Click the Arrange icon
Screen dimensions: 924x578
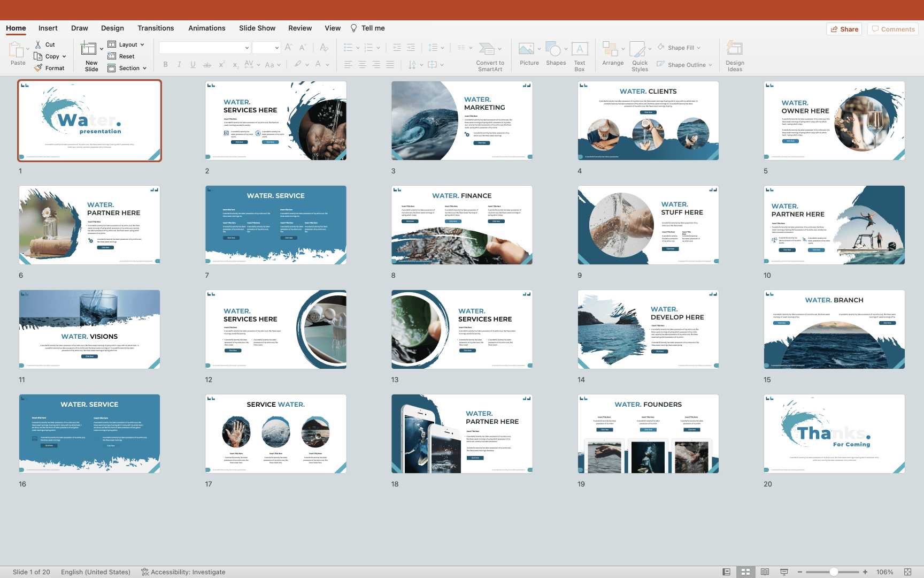(x=610, y=50)
